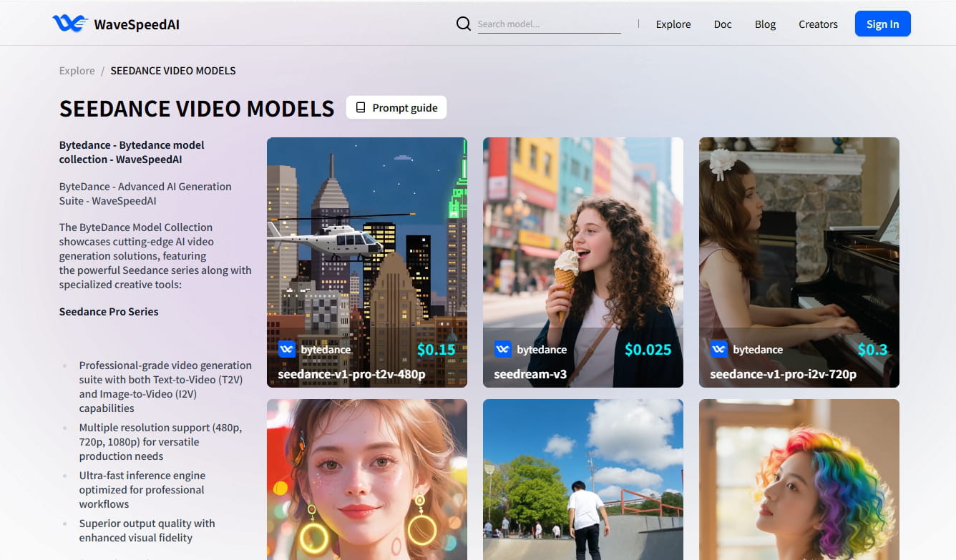Click SEEDANCE VIDEO MODELS breadcrumb text
The height and width of the screenshot is (560, 956).
(173, 71)
